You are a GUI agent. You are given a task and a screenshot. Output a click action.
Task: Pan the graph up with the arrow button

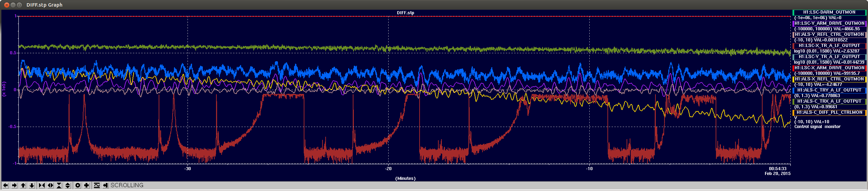(x=23, y=185)
